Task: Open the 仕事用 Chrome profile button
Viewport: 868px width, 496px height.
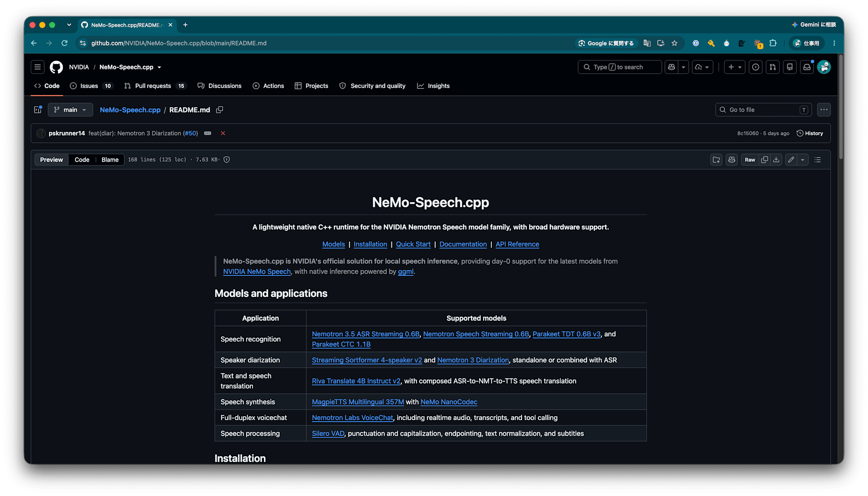Action: (x=807, y=43)
